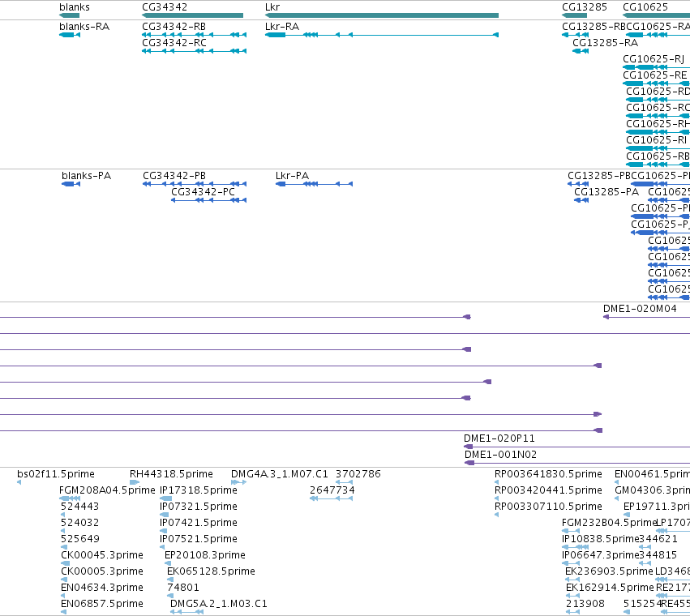The width and height of the screenshot is (690, 616).
Task: Click EST entry 524032
Action: click(x=80, y=523)
